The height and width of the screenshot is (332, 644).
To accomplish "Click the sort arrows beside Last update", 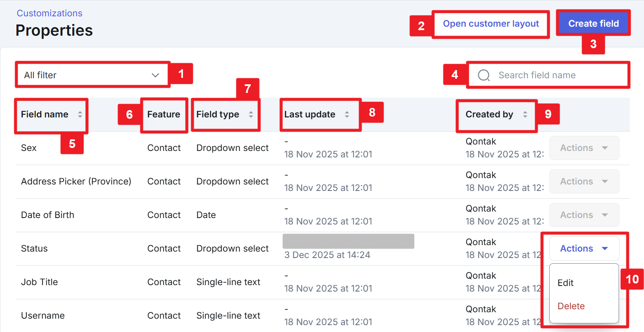I will tap(347, 114).
